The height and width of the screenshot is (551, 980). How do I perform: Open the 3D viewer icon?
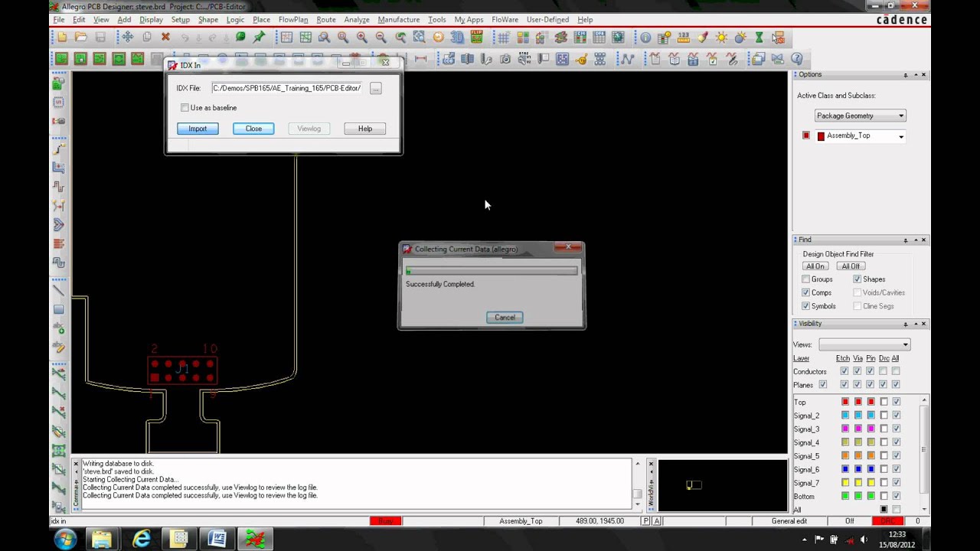(457, 37)
